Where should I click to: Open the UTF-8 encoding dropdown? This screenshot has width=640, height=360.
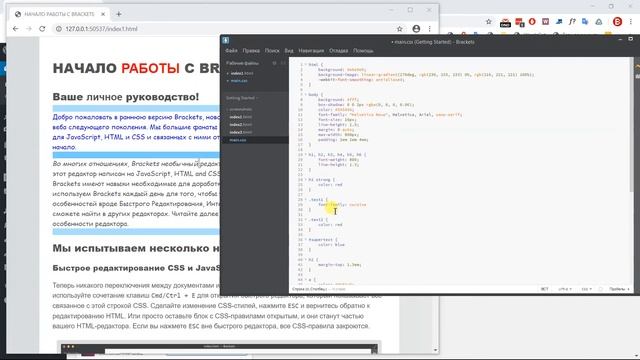click(565, 289)
